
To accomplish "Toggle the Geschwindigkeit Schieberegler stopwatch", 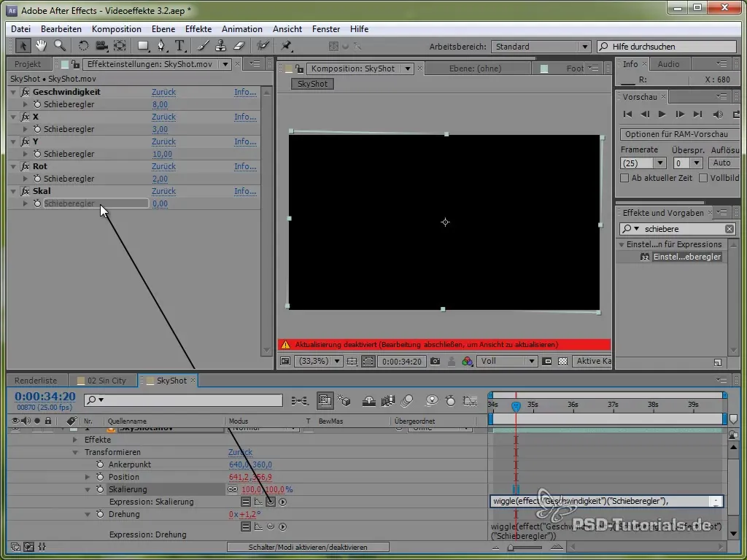I will [37, 104].
